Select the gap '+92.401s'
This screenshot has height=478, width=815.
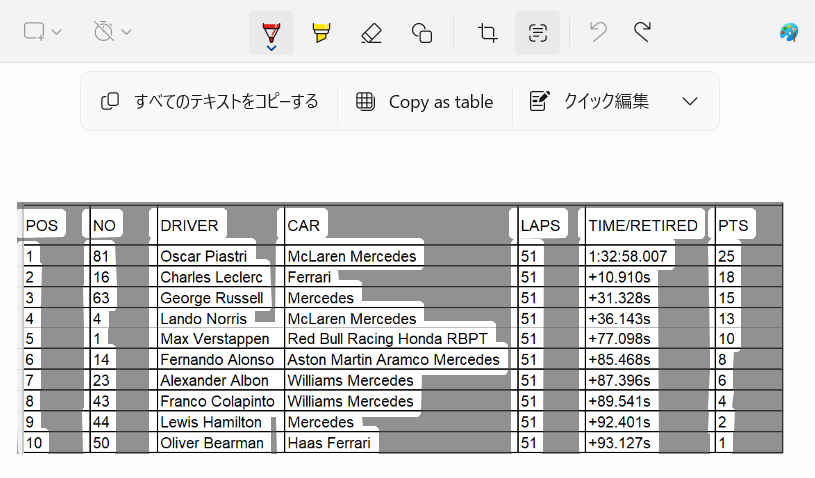(x=620, y=422)
